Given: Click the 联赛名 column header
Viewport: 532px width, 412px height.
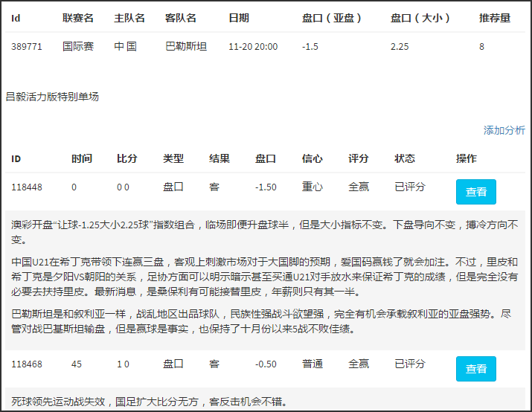Looking at the screenshot, I should [x=77, y=18].
